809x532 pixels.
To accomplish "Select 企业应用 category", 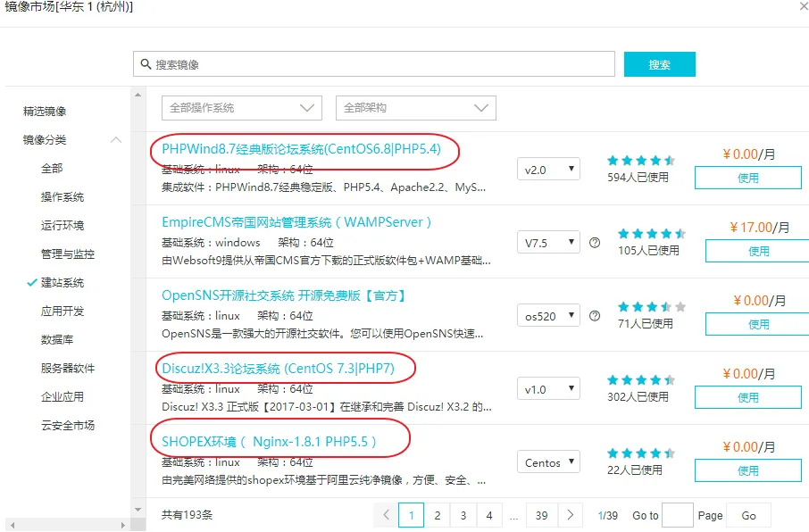I will (x=63, y=397).
